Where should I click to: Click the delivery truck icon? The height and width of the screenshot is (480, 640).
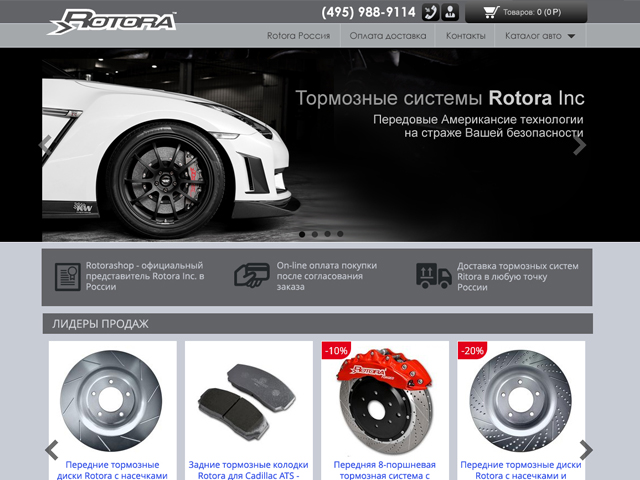433,276
